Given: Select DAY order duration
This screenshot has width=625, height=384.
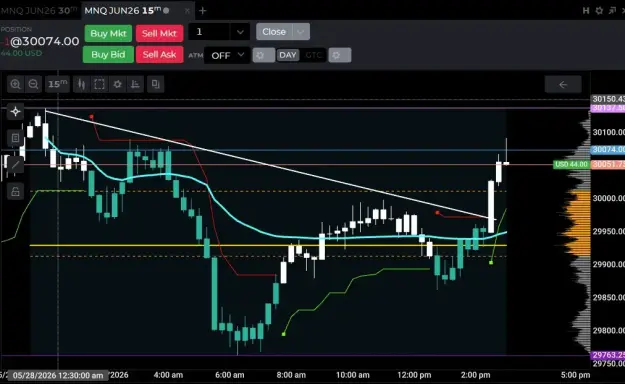Looking at the screenshot, I should (288, 55).
